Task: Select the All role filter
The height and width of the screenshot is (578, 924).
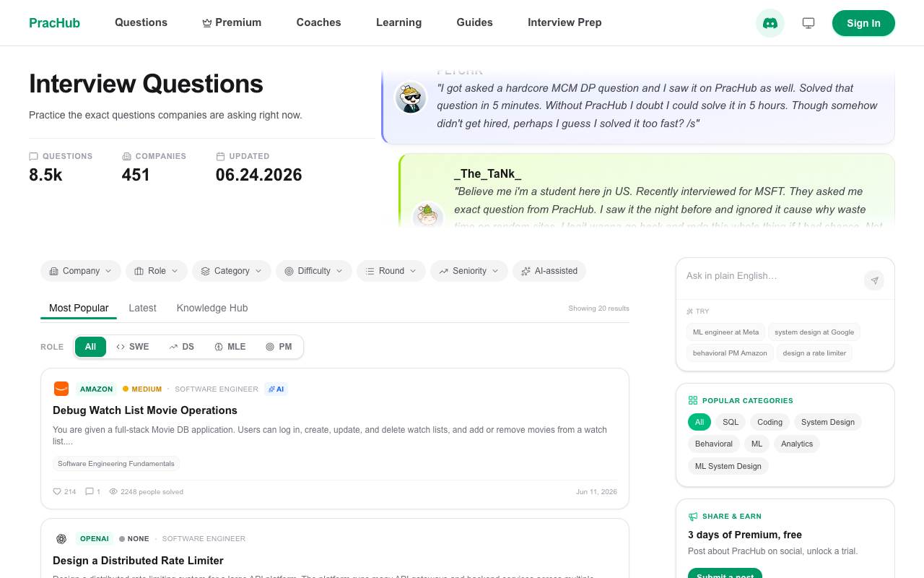Action: tap(90, 347)
